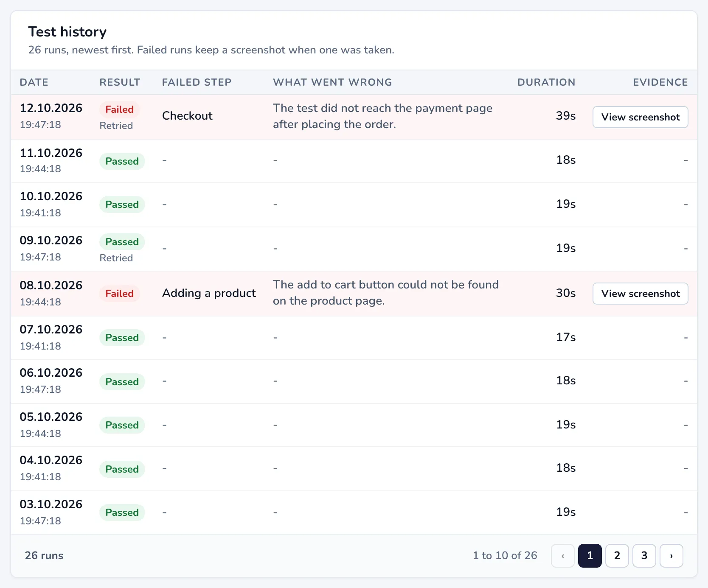Screen dimensions: 708x588
Task: Click the 17s duration value
Action: [566, 337]
